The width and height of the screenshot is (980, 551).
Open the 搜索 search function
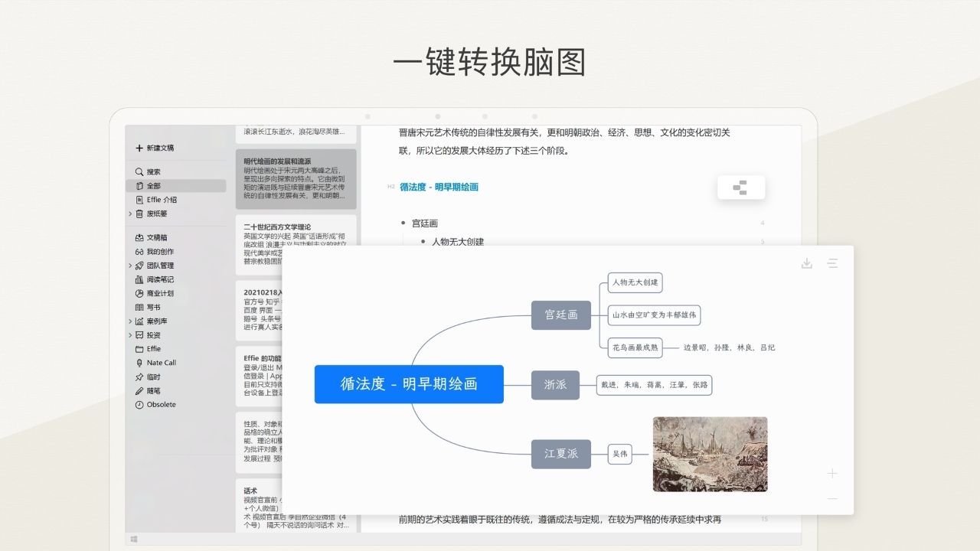click(152, 171)
